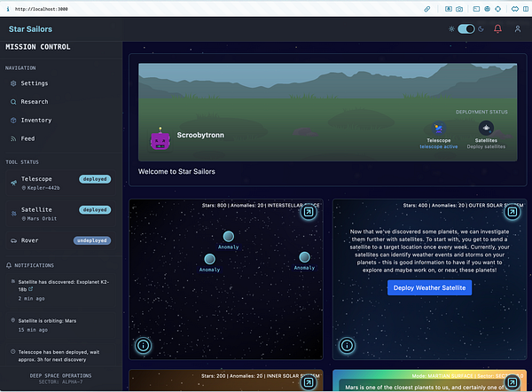Click the Welcome to Star Sailors text
The height and width of the screenshot is (392, 532).
click(176, 172)
